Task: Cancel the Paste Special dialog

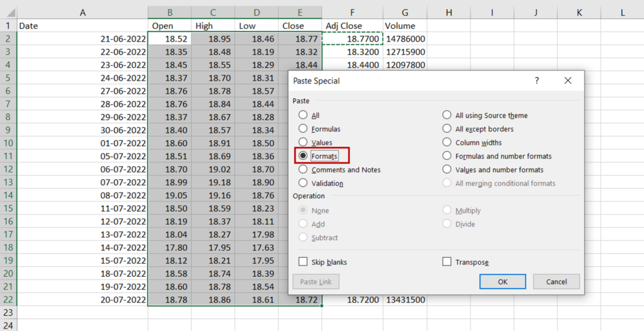Action: (x=557, y=282)
